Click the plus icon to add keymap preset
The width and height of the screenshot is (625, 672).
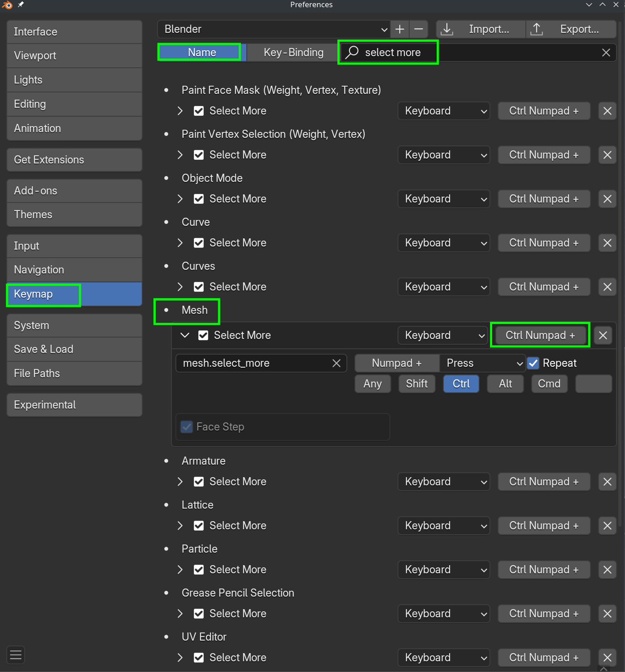(400, 29)
